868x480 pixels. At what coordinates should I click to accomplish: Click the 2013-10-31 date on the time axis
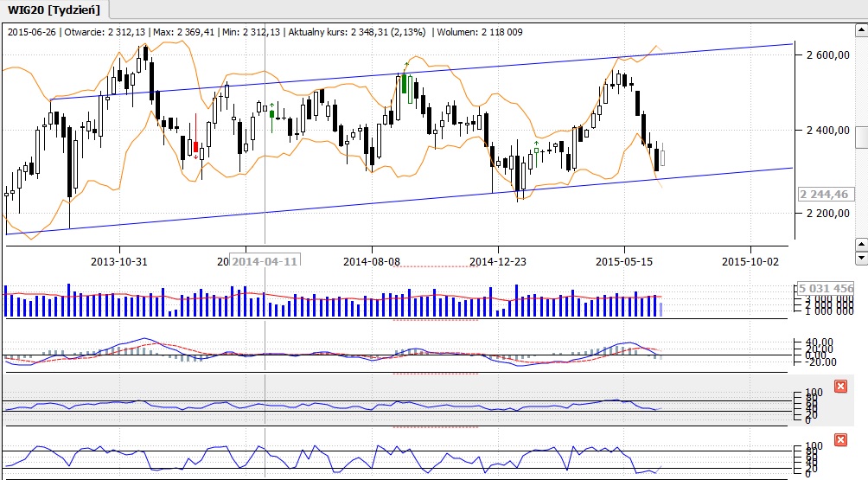point(119,261)
